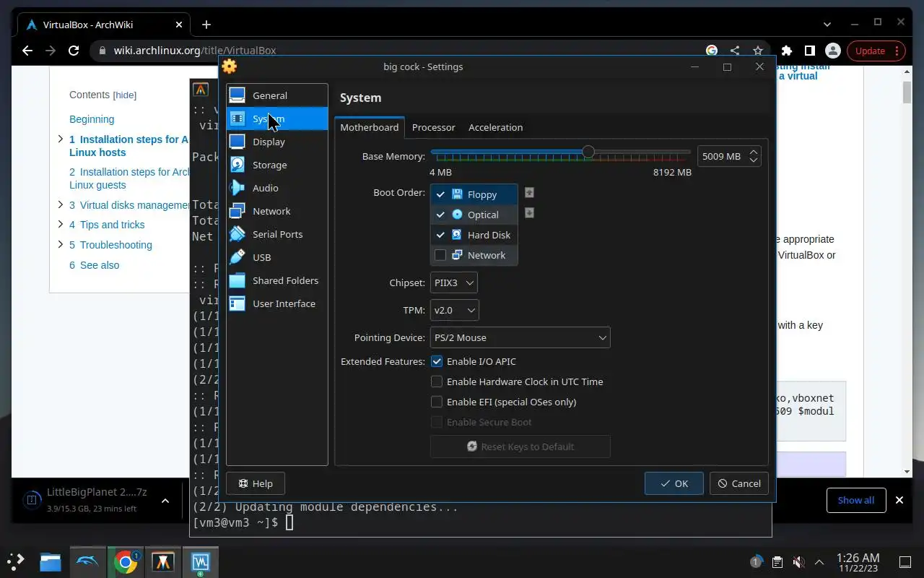Click the settings gear icon in title bar
Screen dimensions: 924x578
[x=230, y=66]
